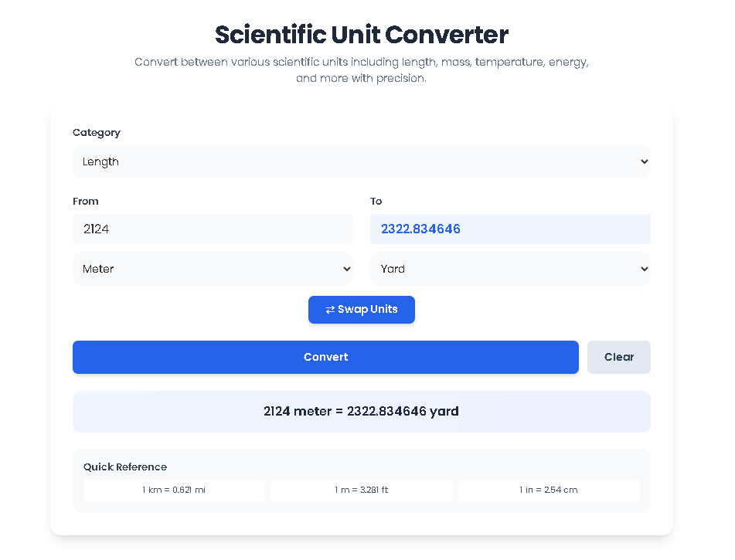Image resolution: width=735 pixels, height=560 pixels.
Task: Click the '1 km = 0.621 mi' reference card
Action: [x=173, y=490]
